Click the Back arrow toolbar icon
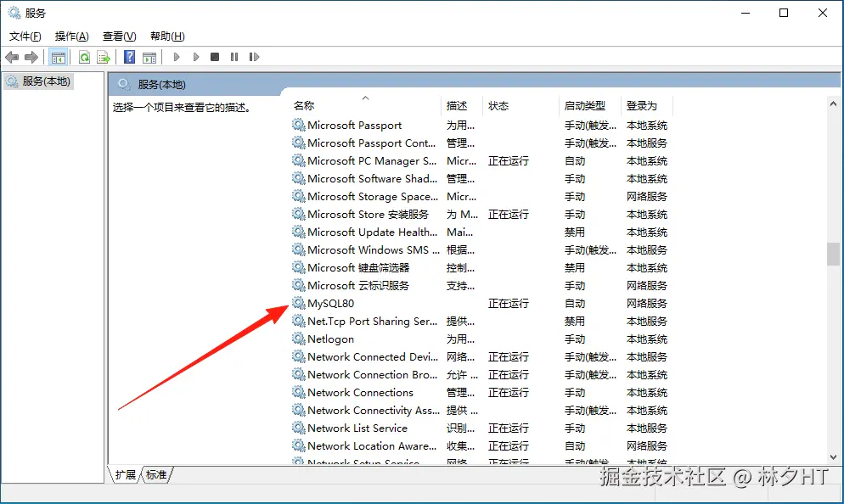This screenshot has width=844, height=504. pyautogui.click(x=12, y=57)
